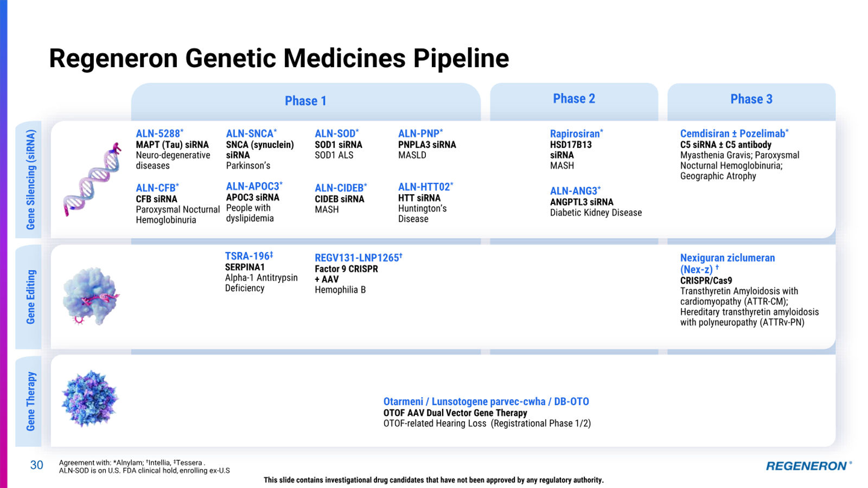The width and height of the screenshot is (868, 488).
Task: Click the text Parkinson's
Action: click(248, 165)
